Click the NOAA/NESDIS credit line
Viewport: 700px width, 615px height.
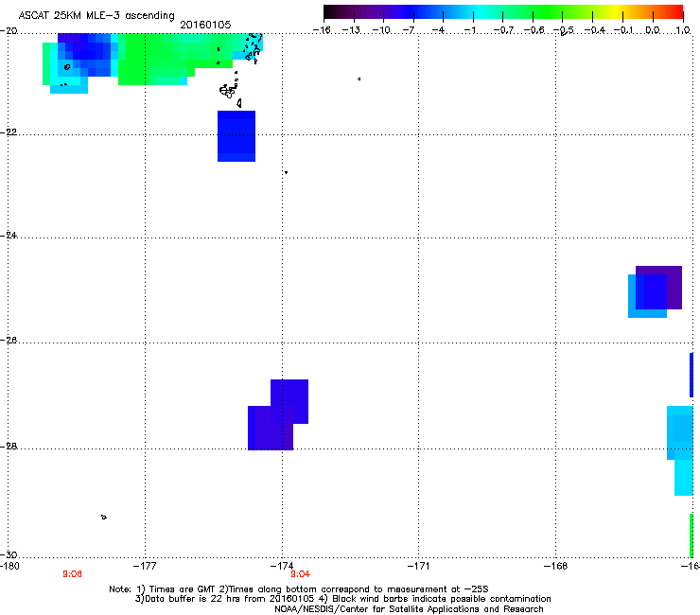point(409,609)
